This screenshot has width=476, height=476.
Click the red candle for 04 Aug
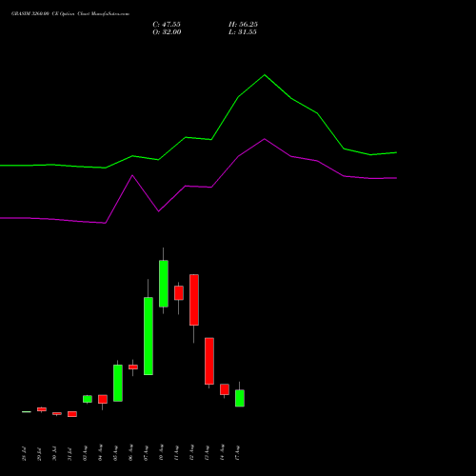tap(103, 399)
